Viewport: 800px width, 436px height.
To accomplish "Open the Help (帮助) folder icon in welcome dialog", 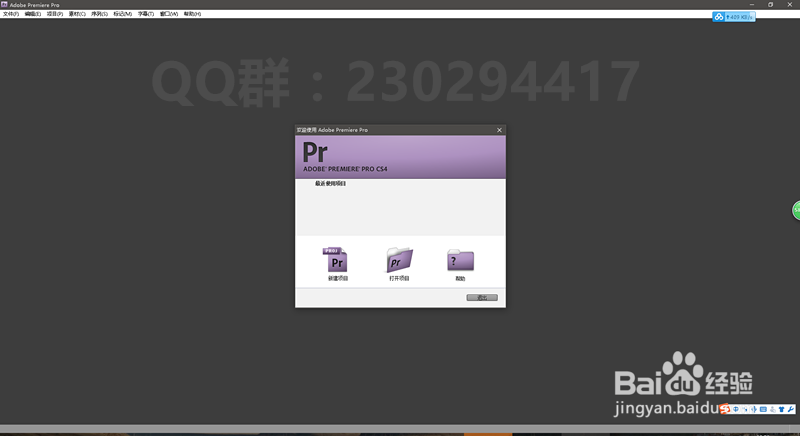I will (460, 260).
